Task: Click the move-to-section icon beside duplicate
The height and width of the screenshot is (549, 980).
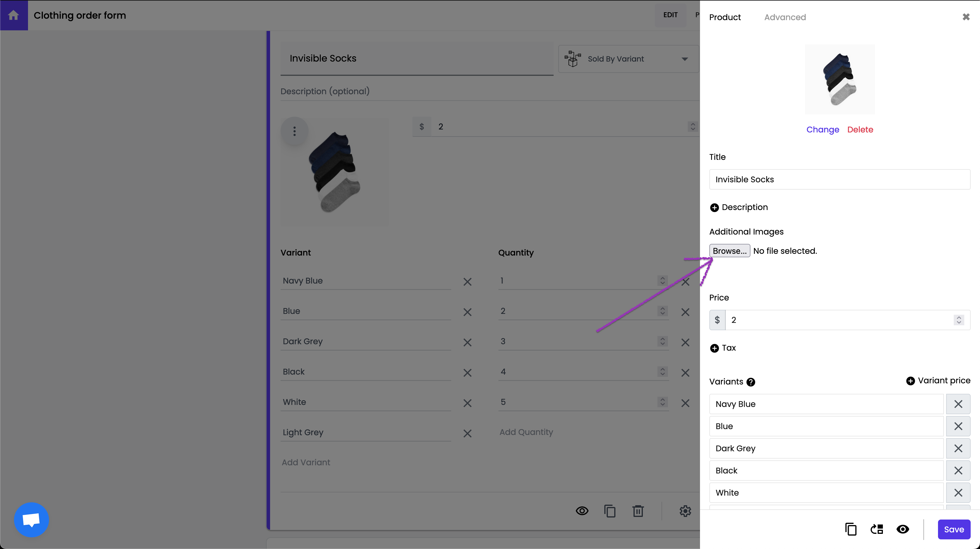Action: coord(877,529)
